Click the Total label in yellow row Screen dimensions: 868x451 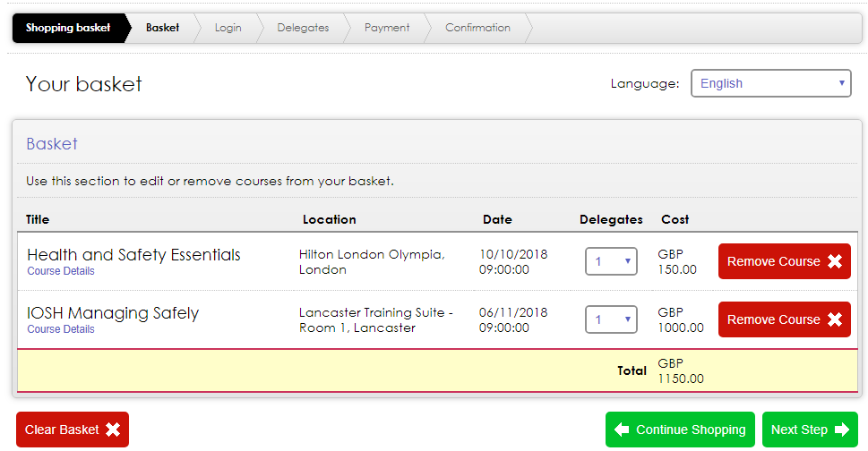point(632,370)
